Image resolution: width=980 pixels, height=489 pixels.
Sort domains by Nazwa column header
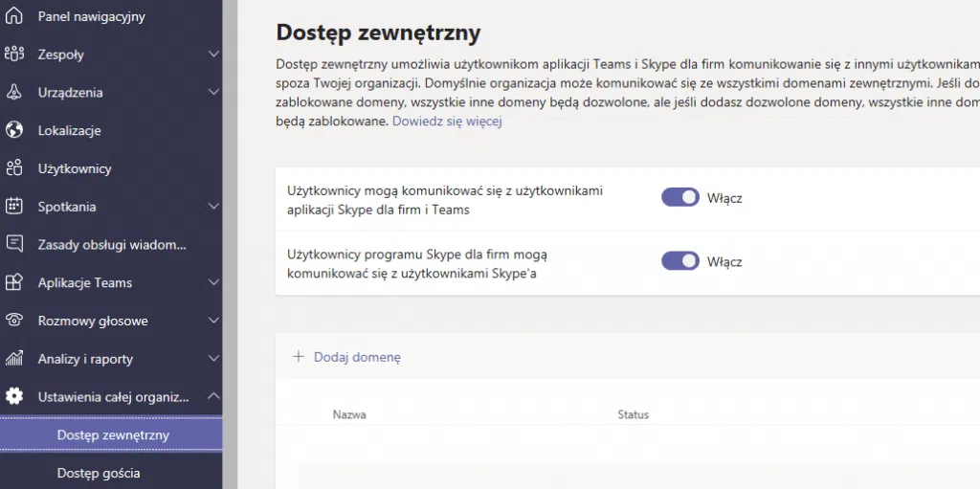pos(349,414)
